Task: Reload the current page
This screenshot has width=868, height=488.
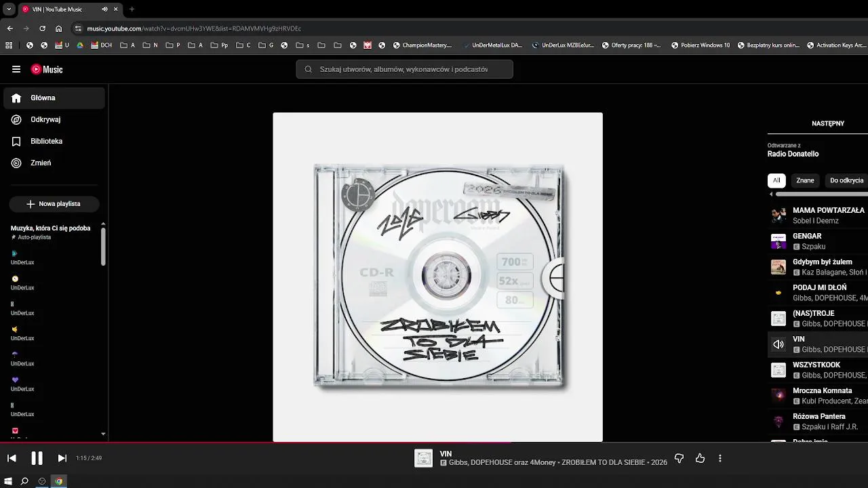Action: coord(42,28)
